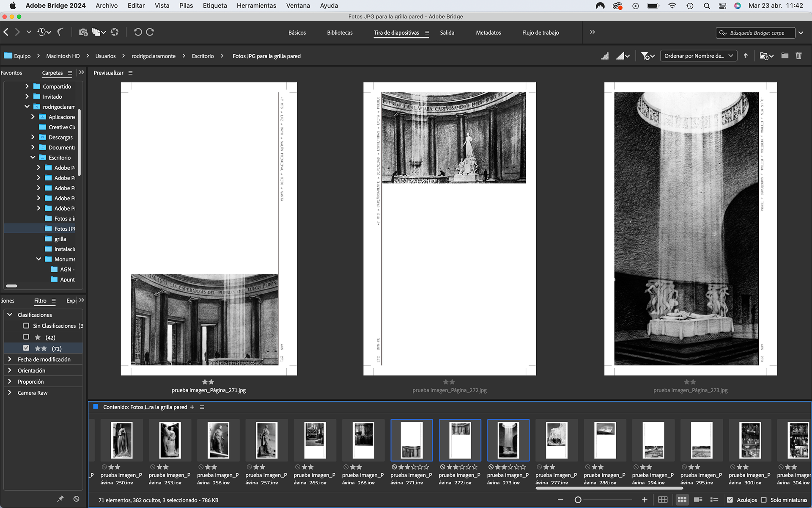
Task: Open the filter items by rating funnel
Action: point(647,56)
